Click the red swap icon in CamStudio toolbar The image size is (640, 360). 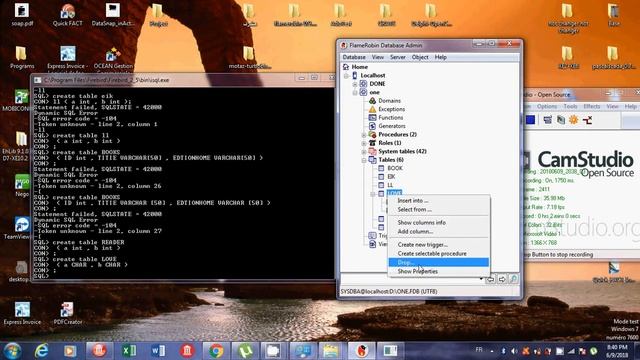click(x=587, y=120)
